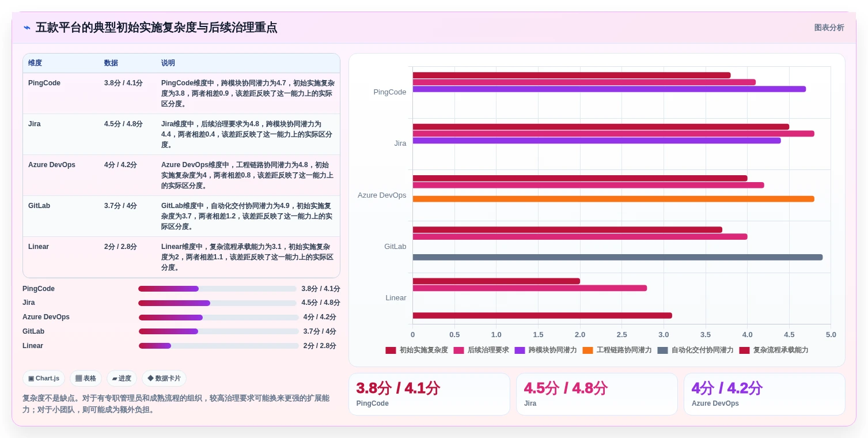Toggle the 初始实施复杂度 legend swatch
The width and height of the screenshot is (868, 438).
[391, 350]
